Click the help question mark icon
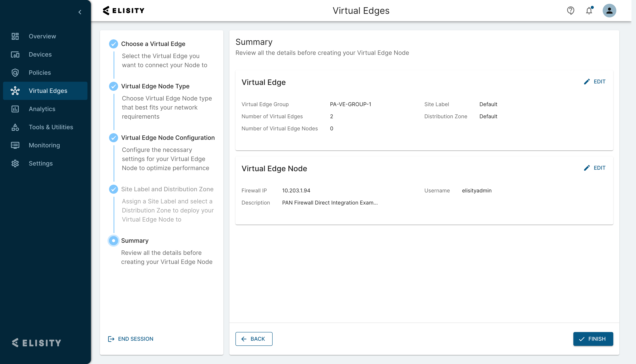This screenshot has height=364, width=636. 571,11
